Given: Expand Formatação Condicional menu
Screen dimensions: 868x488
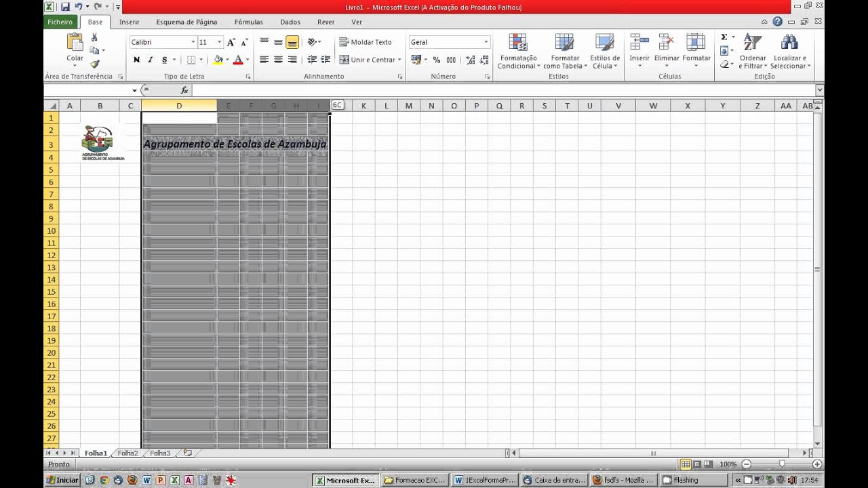Looking at the screenshot, I should pos(519,52).
